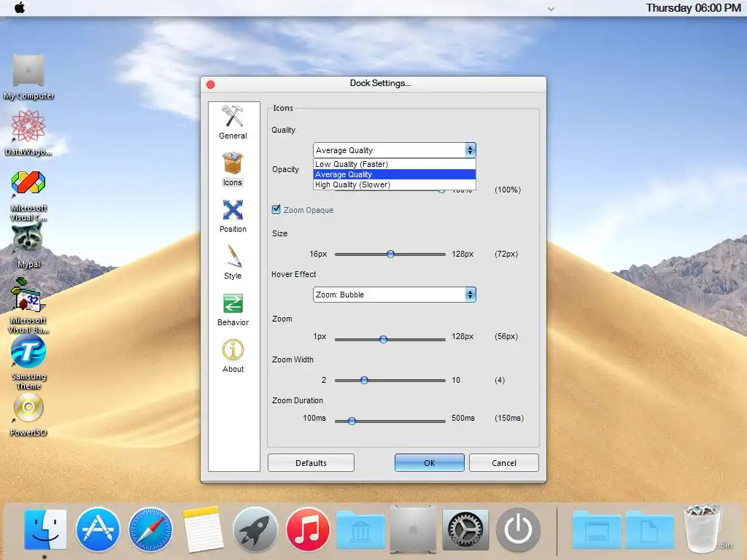
Task: Open the Style settings section
Action: [233, 262]
